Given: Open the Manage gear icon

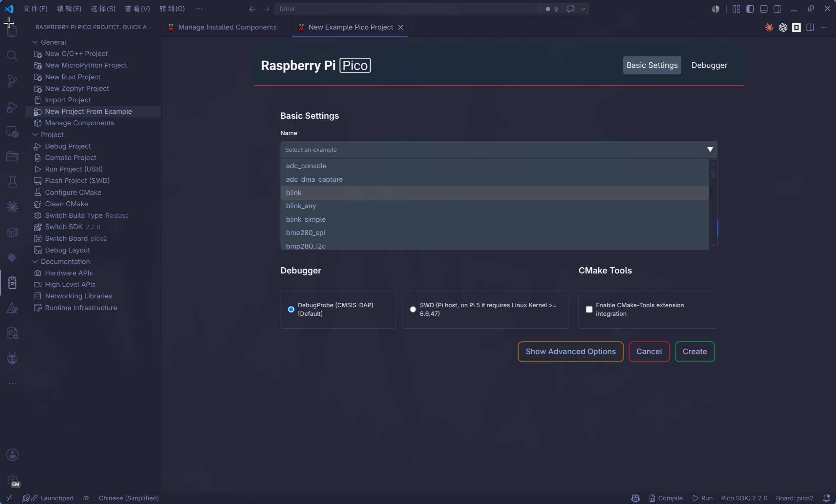Looking at the screenshot, I should coord(12,480).
